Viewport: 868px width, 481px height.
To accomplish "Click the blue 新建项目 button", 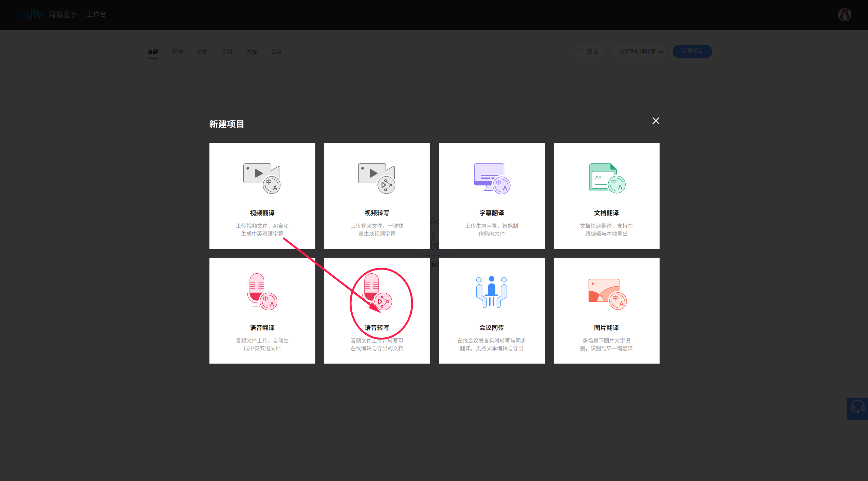I will pyautogui.click(x=692, y=51).
